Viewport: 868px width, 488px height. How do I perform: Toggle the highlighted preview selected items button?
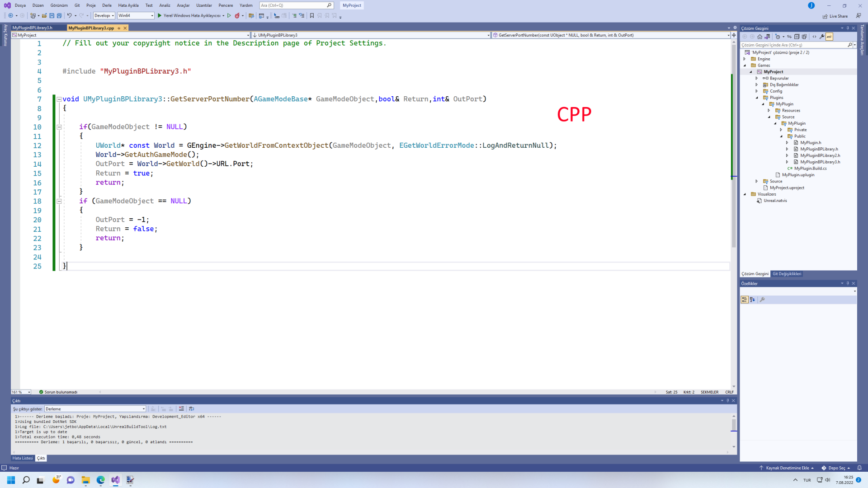pos(829,37)
